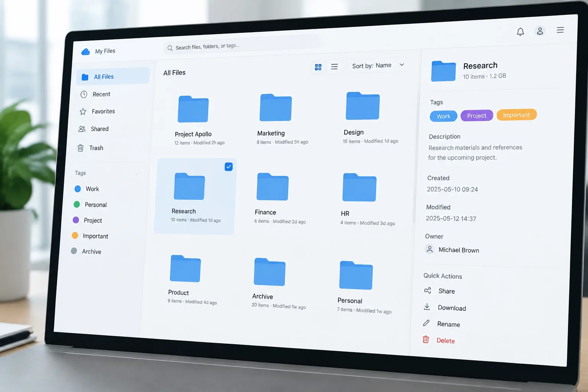588x392 pixels.
Task: Click the blue Work tag pill
Action: point(443,116)
